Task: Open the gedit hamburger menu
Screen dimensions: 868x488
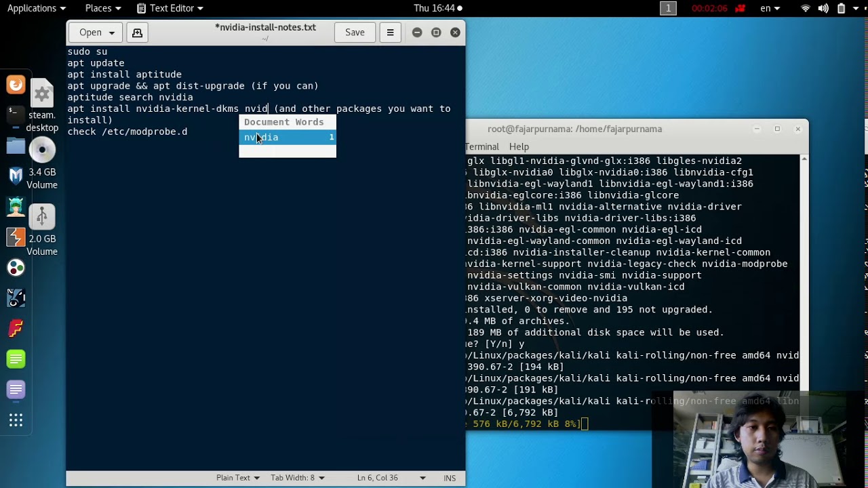Action: [390, 33]
